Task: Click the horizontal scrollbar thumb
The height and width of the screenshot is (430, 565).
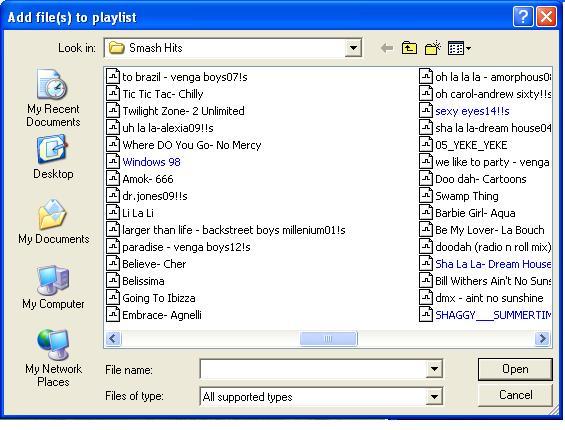Action: 328,338
